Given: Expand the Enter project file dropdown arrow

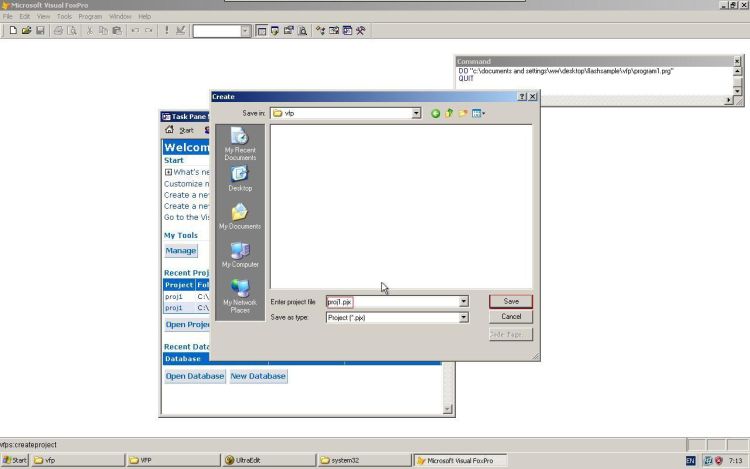Looking at the screenshot, I should (x=463, y=302).
